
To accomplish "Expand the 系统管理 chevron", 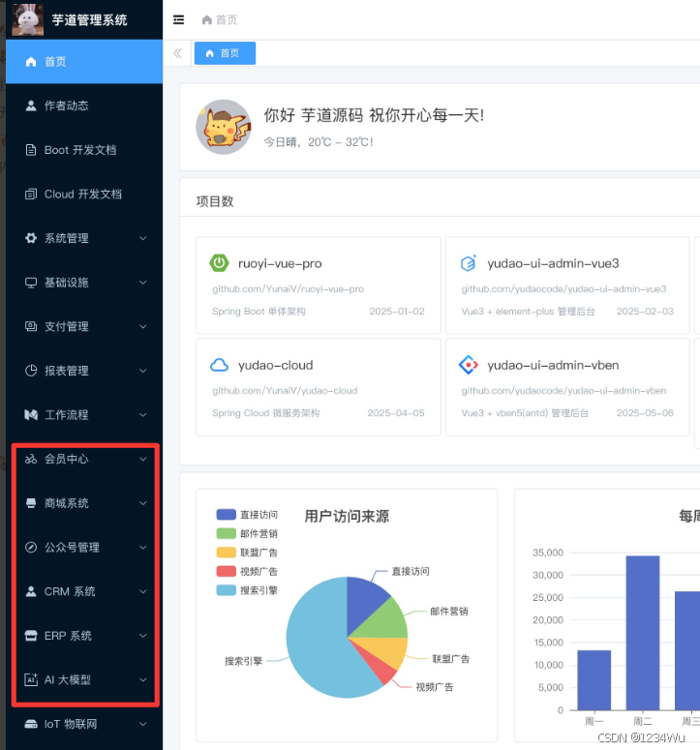I will (x=143, y=238).
